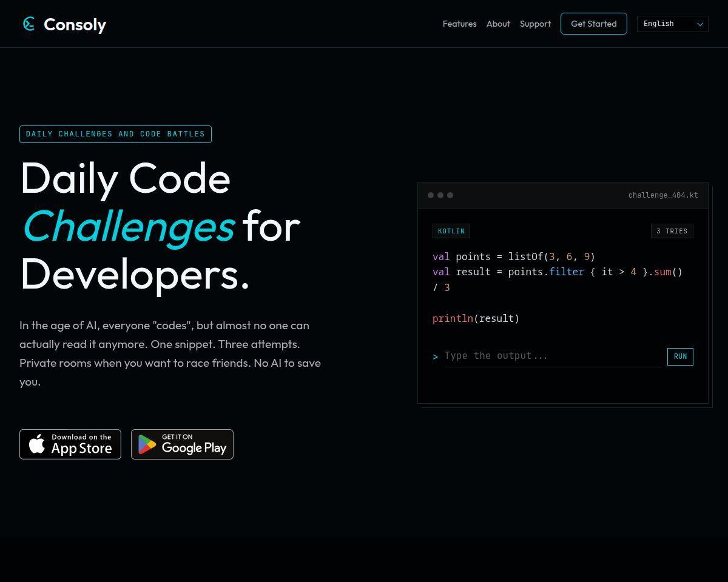Click the Consoly logo icon
This screenshot has height=582, width=728.
click(29, 24)
